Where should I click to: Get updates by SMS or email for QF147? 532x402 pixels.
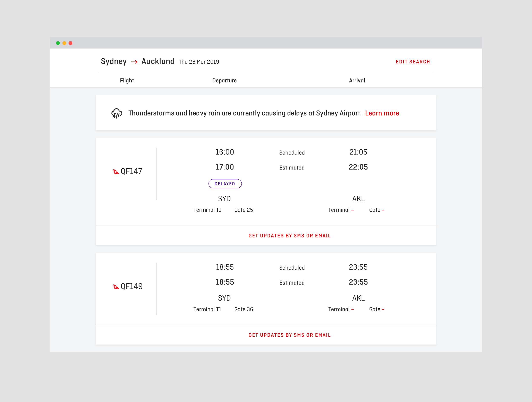point(290,236)
